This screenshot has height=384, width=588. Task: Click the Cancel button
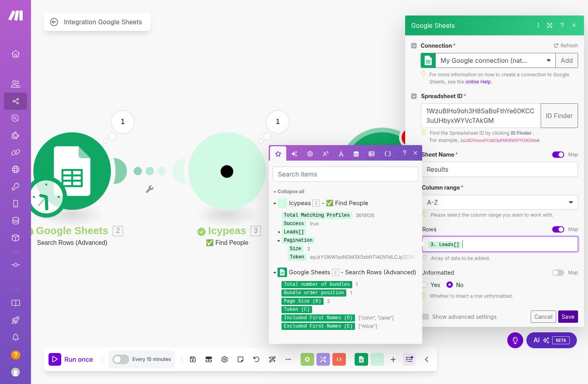tap(543, 317)
